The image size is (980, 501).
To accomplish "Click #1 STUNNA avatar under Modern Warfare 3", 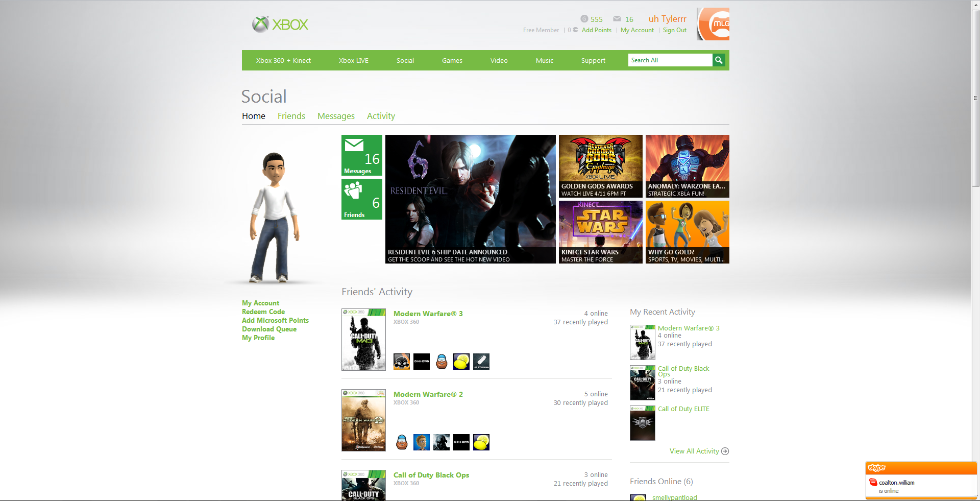I will coord(481,362).
